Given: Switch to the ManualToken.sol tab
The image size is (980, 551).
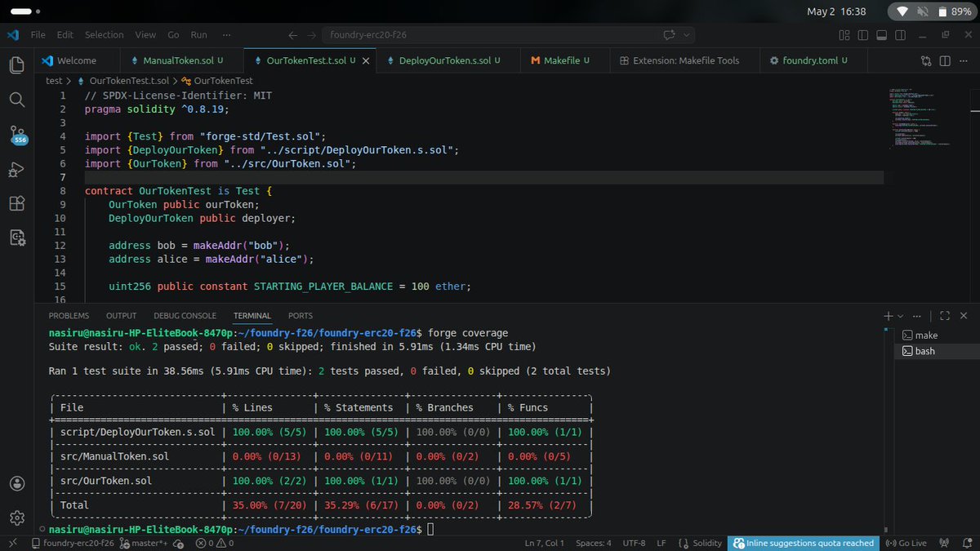Looking at the screenshot, I should click(x=181, y=60).
